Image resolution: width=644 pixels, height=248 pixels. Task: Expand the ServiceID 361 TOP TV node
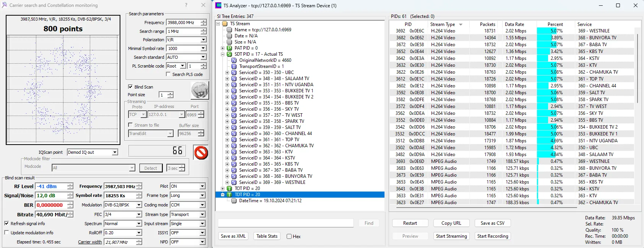point(227,140)
